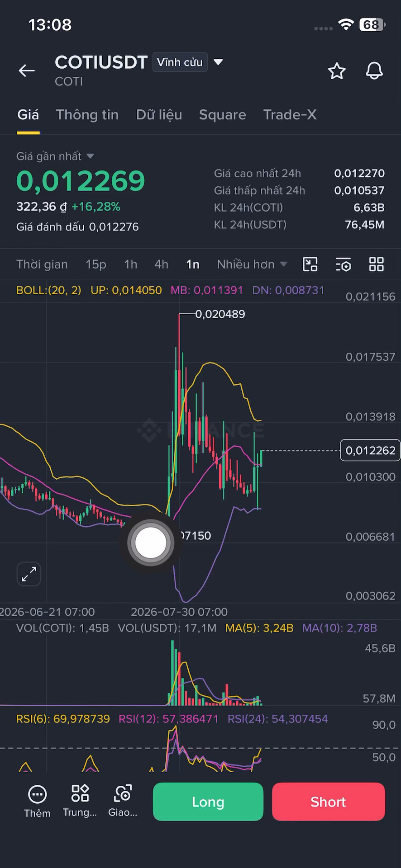Tap the COTIUSDT pair title
Screen dimensions: 401x868
101,62
